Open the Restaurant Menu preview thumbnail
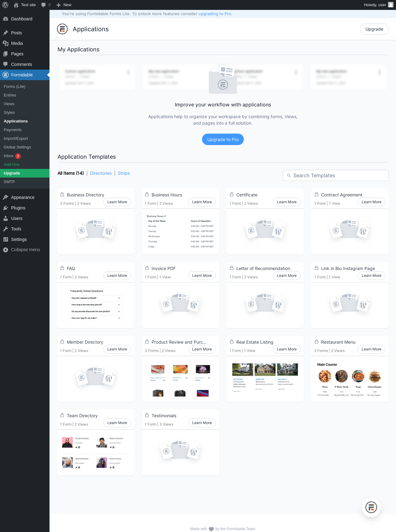The image size is (396, 532). click(x=350, y=379)
